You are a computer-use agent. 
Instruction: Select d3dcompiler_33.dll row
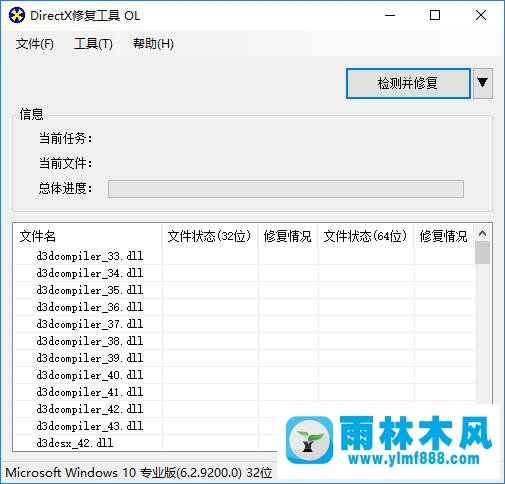coord(244,256)
